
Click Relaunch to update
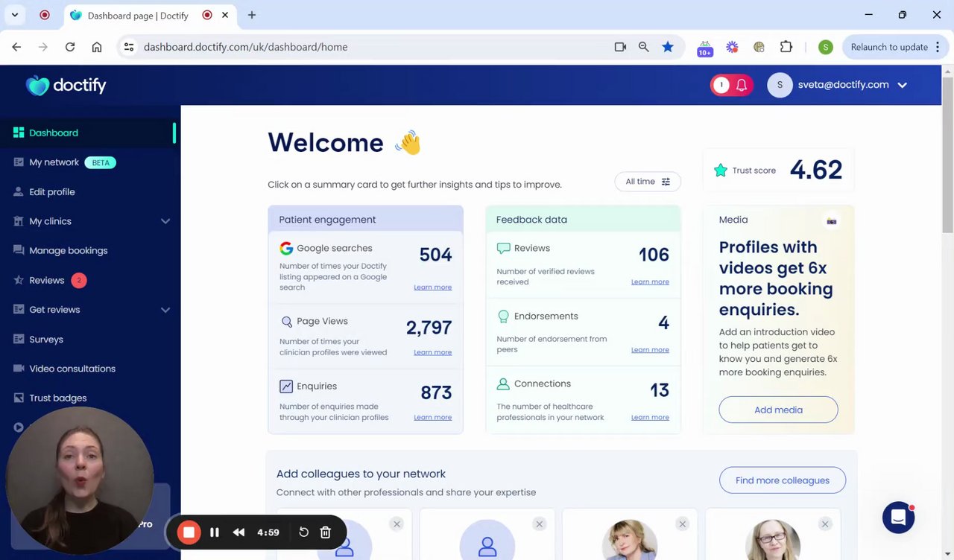pyautogui.click(x=889, y=47)
